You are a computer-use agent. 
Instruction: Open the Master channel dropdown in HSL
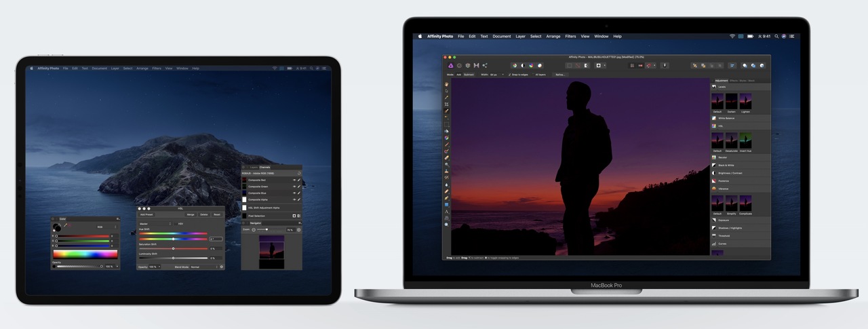tap(155, 223)
